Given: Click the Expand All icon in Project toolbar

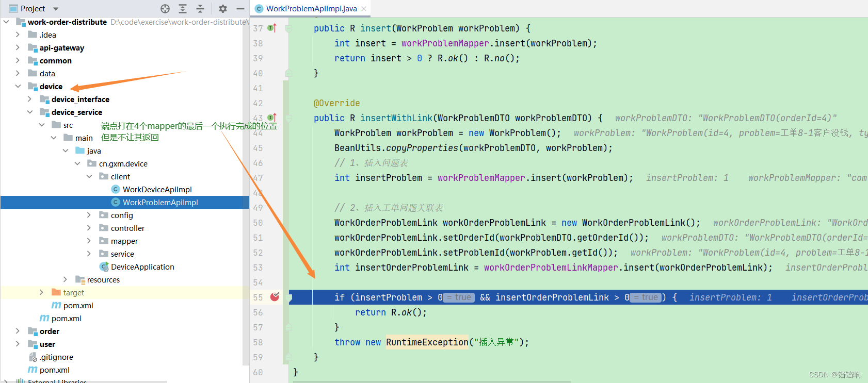Looking at the screenshot, I should point(183,9).
